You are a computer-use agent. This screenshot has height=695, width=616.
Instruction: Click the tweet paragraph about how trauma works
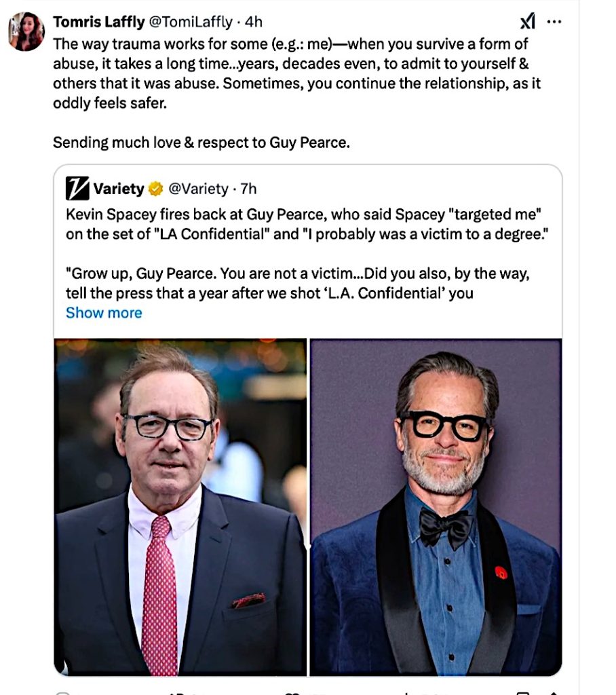click(292, 73)
